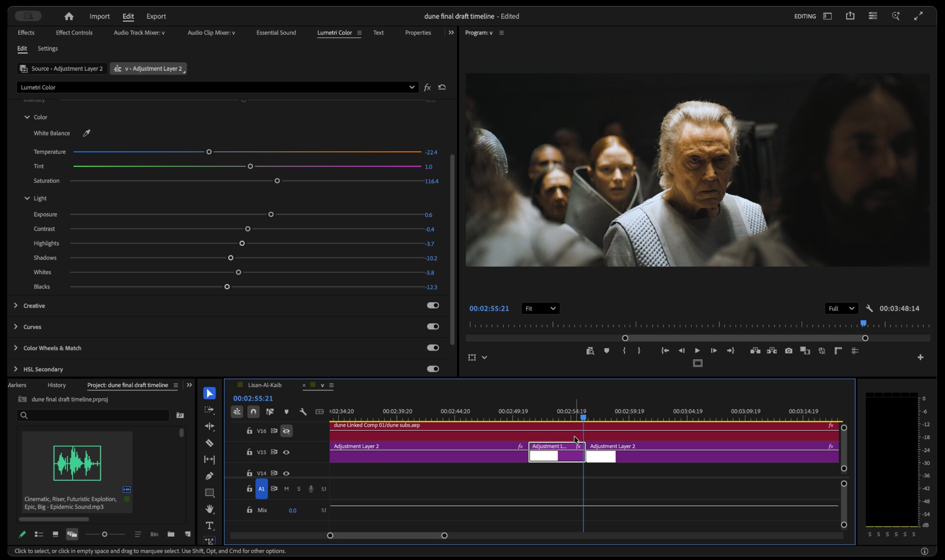Solo audio track A1
The height and width of the screenshot is (560, 945).
tap(299, 489)
